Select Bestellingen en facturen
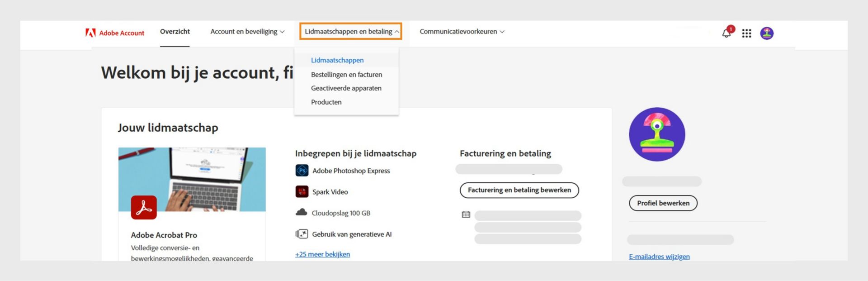Image resolution: width=868 pixels, height=281 pixels. [346, 74]
